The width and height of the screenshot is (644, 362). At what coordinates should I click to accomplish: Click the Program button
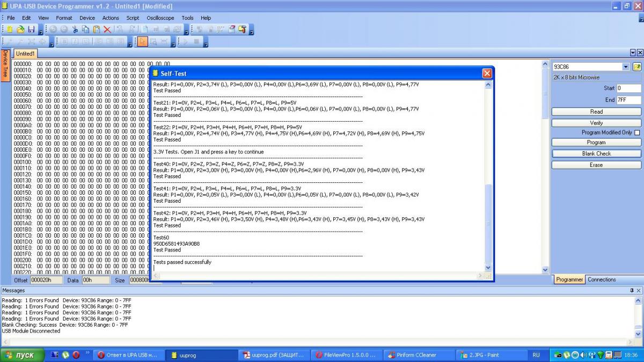596,143
